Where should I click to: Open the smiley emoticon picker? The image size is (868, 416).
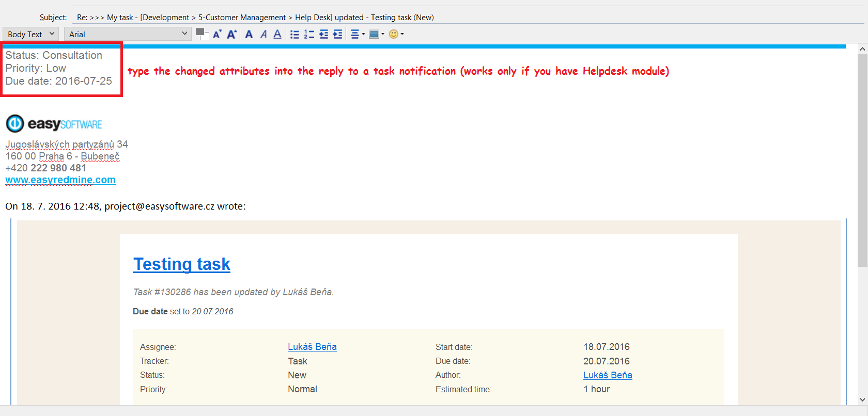(x=394, y=34)
